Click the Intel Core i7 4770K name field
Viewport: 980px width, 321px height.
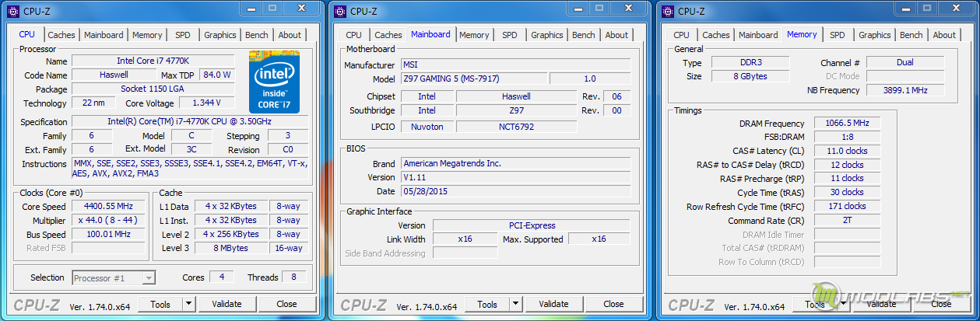coord(153,61)
